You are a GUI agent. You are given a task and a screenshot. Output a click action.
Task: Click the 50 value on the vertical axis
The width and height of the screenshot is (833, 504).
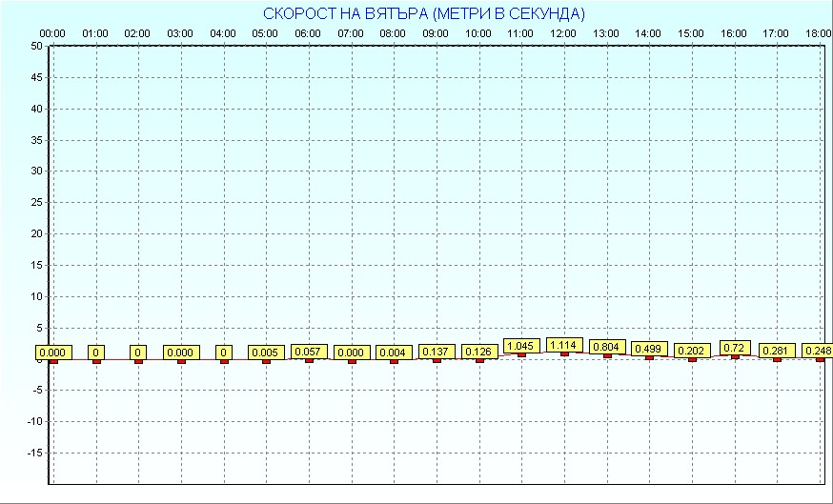(x=36, y=46)
